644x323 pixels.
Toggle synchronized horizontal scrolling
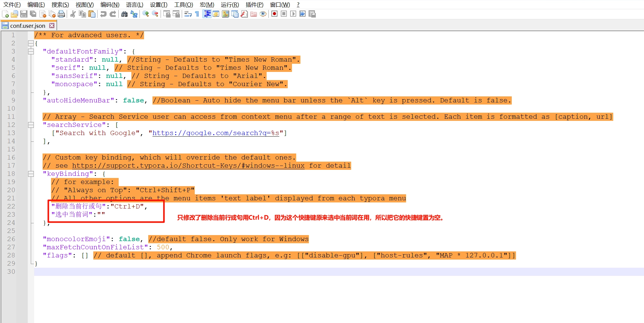(176, 14)
